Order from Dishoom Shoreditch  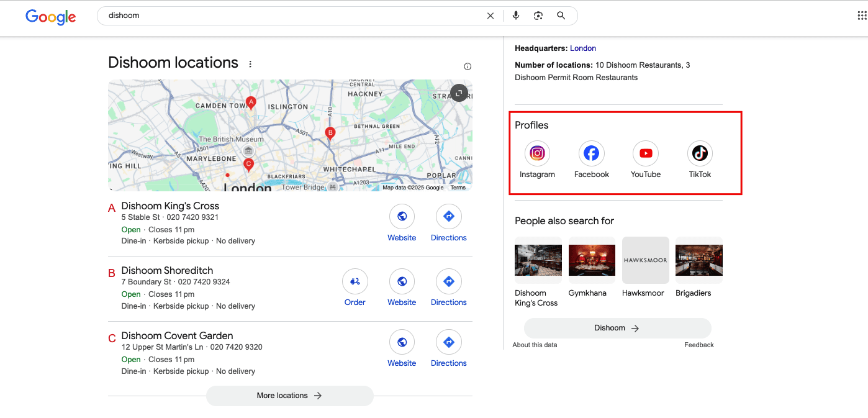point(355,281)
